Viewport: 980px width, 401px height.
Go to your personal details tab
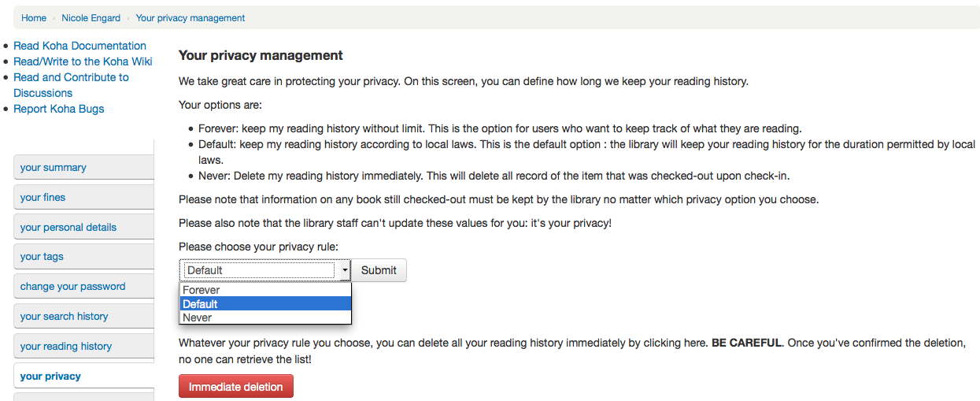[68, 228]
